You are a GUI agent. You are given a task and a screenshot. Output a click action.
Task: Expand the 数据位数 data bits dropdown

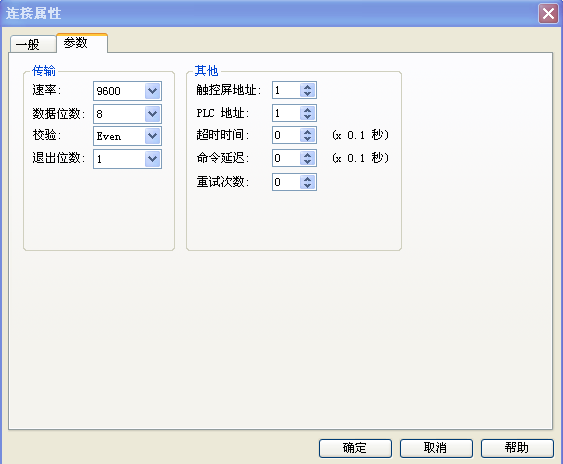pyautogui.click(x=153, y=114)
